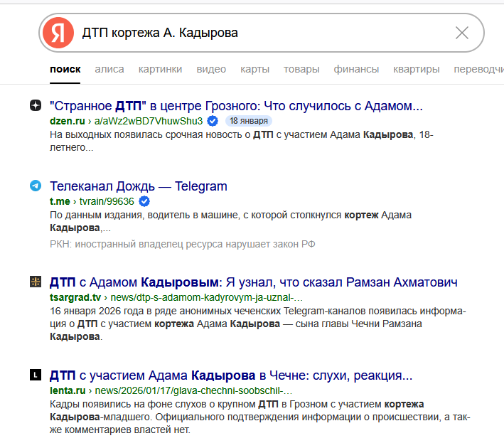Screen dimensions: 504x448
Task: Open Телеканал Дождь — Telegram result
Action: click(x=139, y=186)
